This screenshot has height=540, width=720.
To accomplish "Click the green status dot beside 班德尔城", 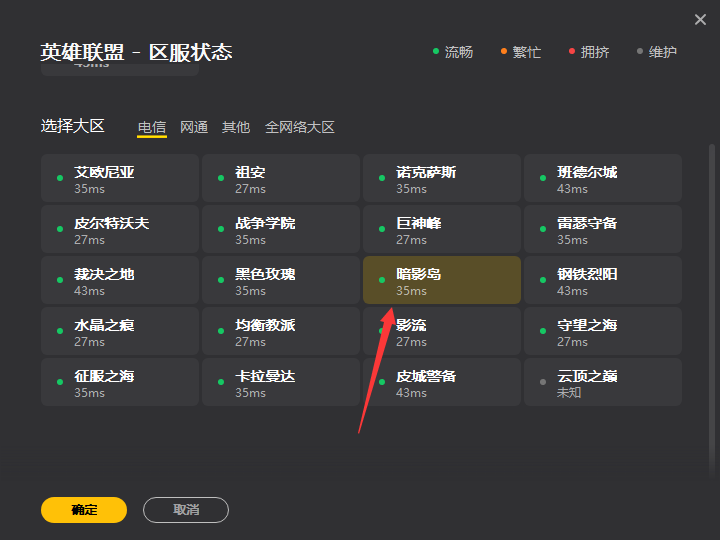I will pyautogui.click(x=543, y=178).
